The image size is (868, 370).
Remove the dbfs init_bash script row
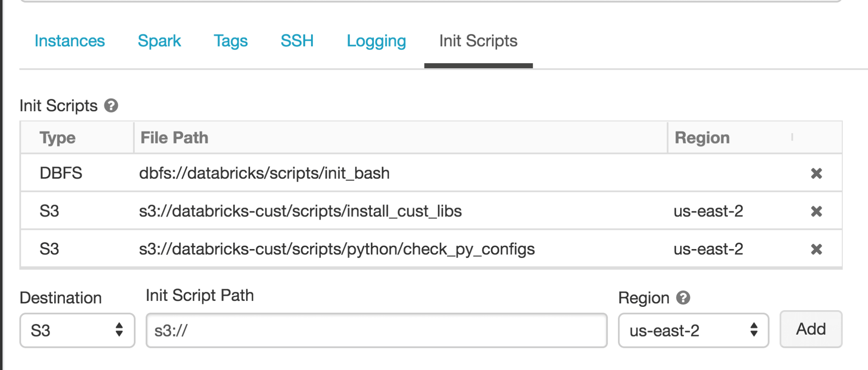(x=816, y=174)
